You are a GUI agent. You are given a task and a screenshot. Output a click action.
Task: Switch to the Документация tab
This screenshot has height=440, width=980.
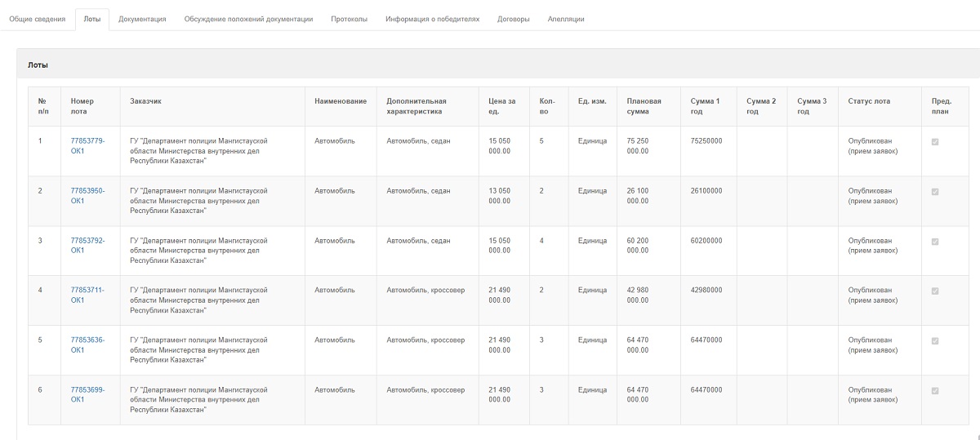point(142,19)
